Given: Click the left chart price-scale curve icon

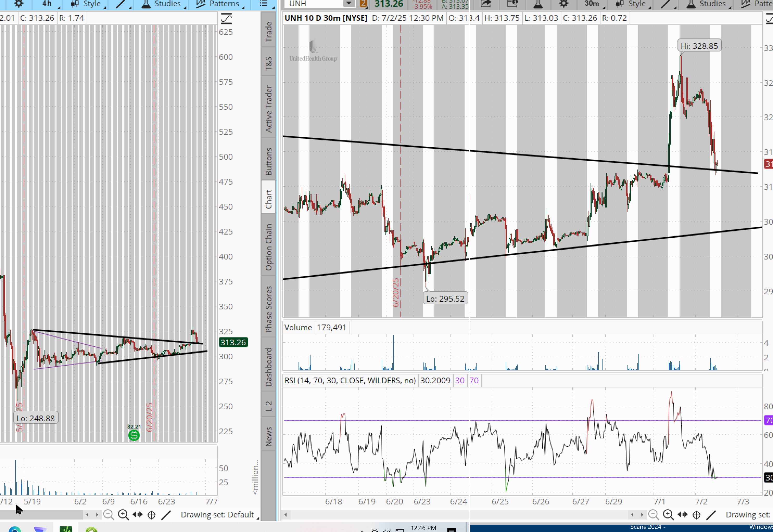Looking at the screenshot, I should pos(226,18).
